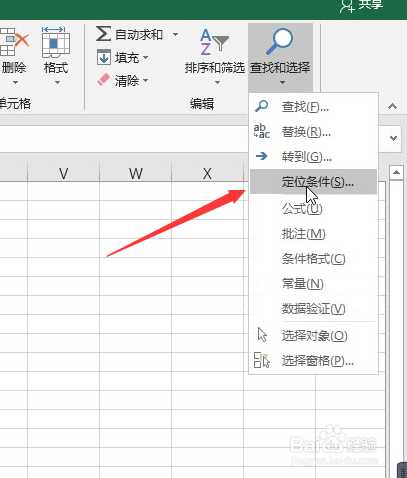Select 定位条件(S)... menu entry
This screenshot has height=478, width=407.
tap(313, 182)
